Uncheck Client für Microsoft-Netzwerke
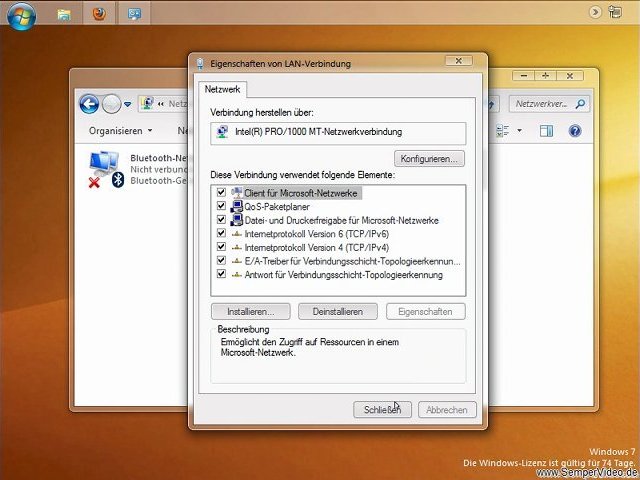Viewport: 640px width, 480px height. pos(220,192)
